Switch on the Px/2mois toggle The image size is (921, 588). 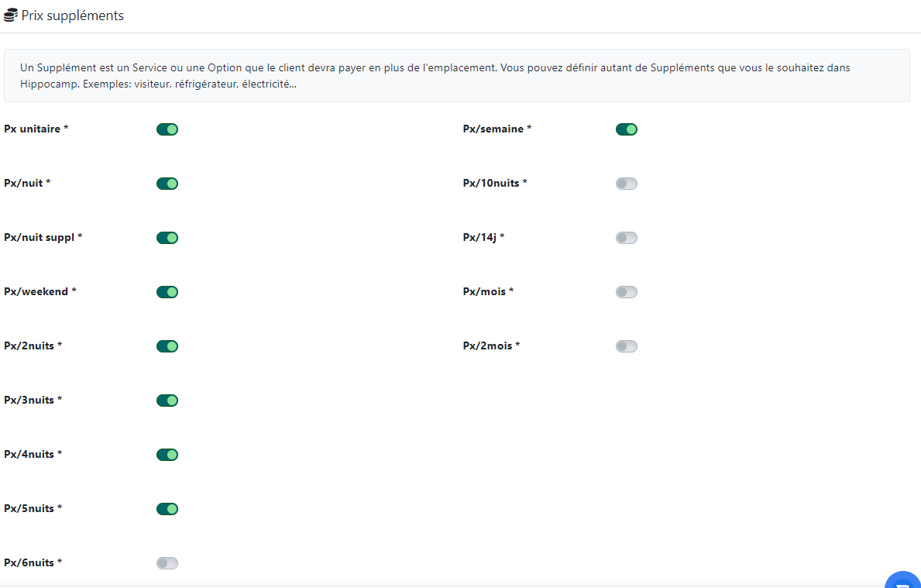627,346
